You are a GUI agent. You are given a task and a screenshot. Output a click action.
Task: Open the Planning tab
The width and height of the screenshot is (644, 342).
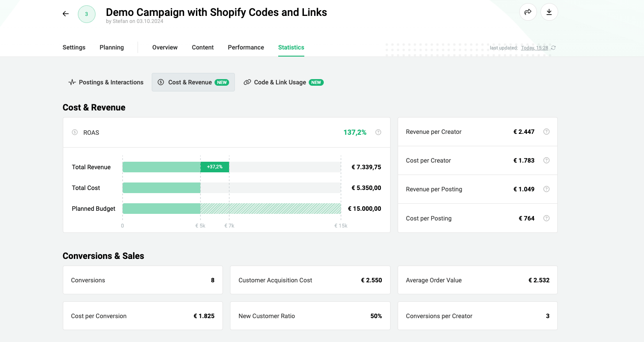tap(111, 47)
